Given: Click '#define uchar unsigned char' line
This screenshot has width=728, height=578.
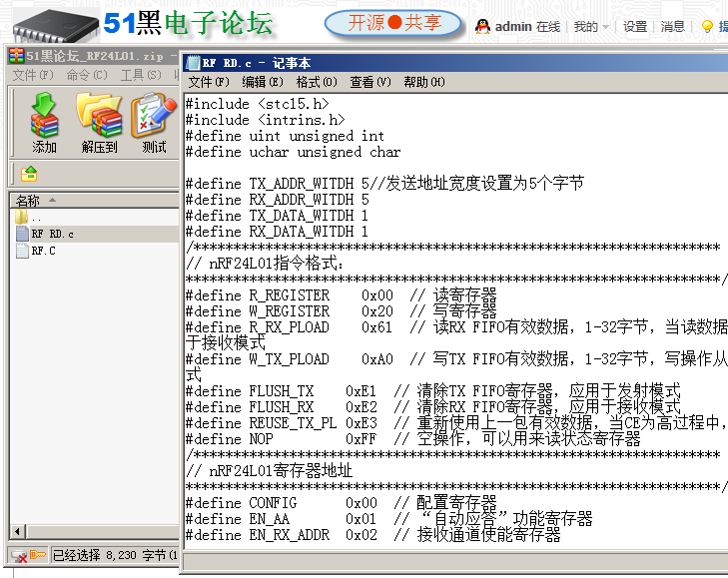Looking at the screenshot, I should [293, 152].
